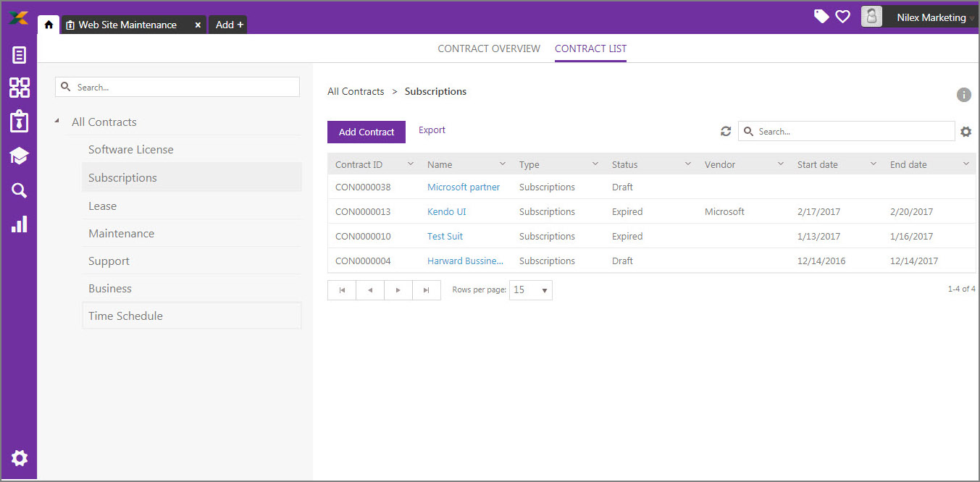Open Name column filter dropdown

pos(503,164)
